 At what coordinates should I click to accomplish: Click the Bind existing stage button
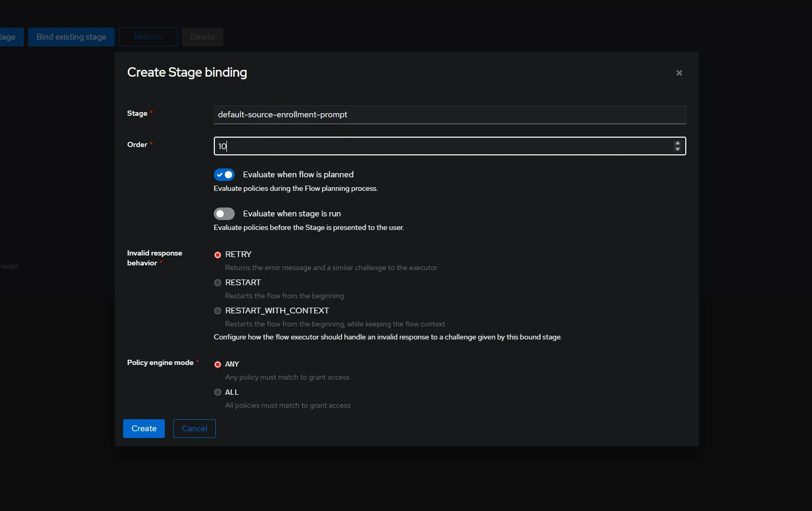(71, 37)
